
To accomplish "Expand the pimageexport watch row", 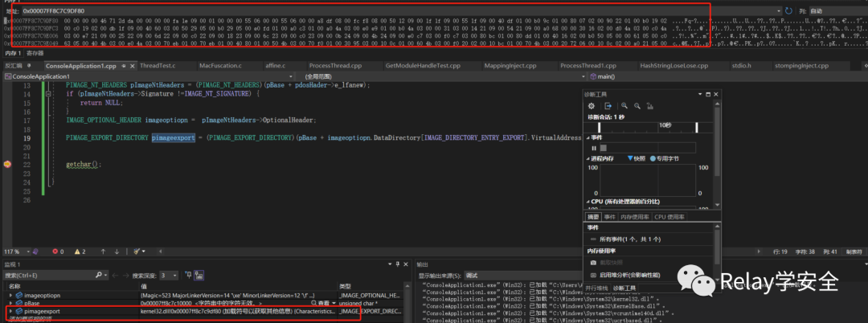I will click(11, 312).
